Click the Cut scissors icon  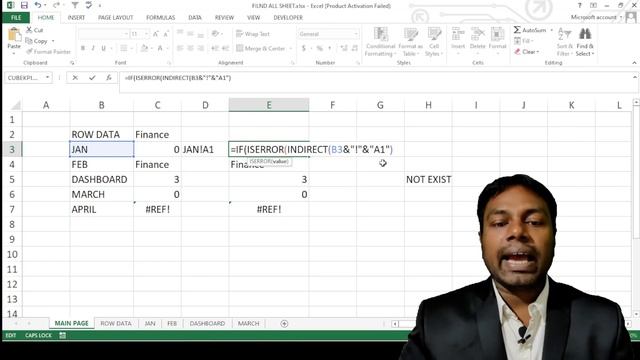tap(29, 30)
